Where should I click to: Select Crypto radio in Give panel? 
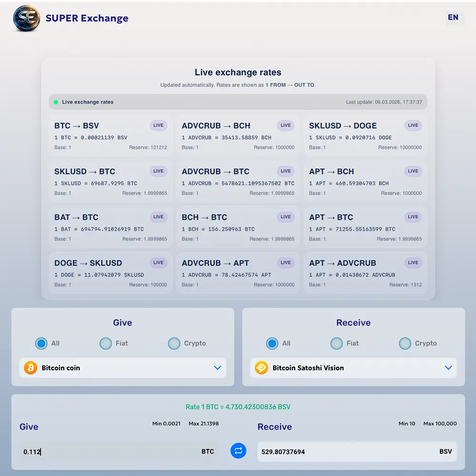[175, 343]
